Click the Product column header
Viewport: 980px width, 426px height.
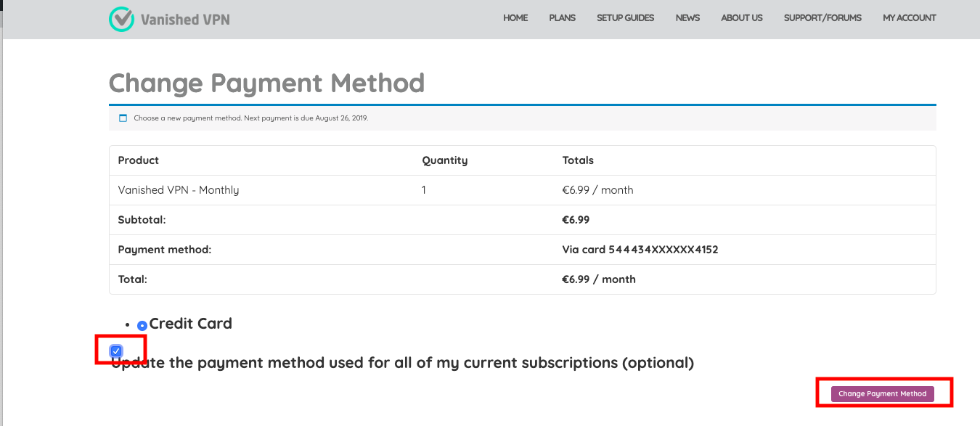(x=139, y=160)
